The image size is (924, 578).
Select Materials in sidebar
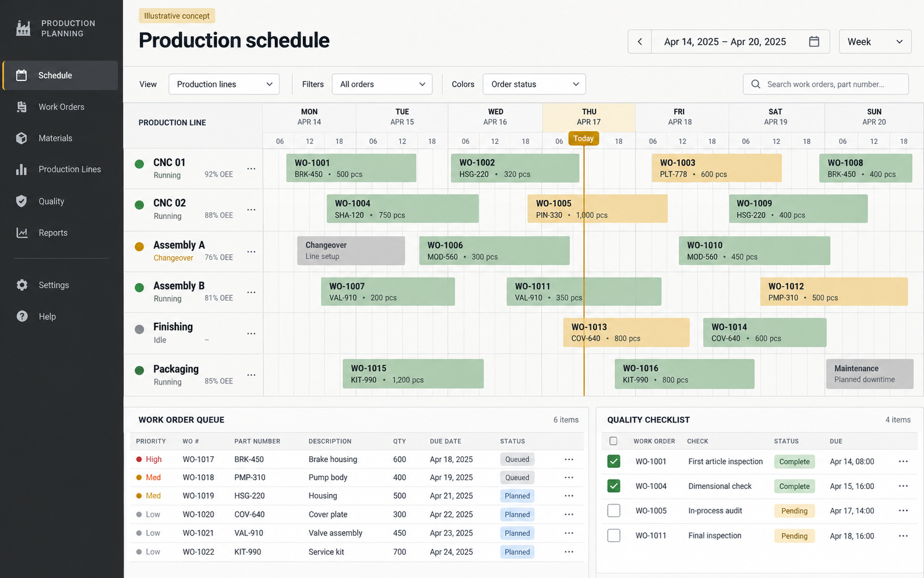click(x=61, y=138)
